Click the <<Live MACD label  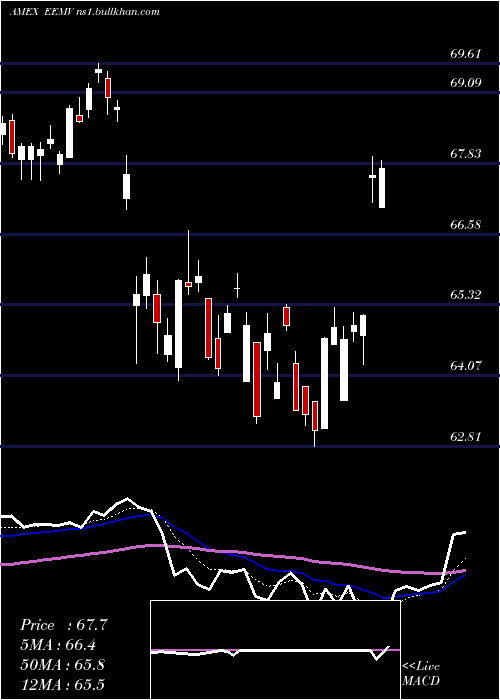[421, 674]
